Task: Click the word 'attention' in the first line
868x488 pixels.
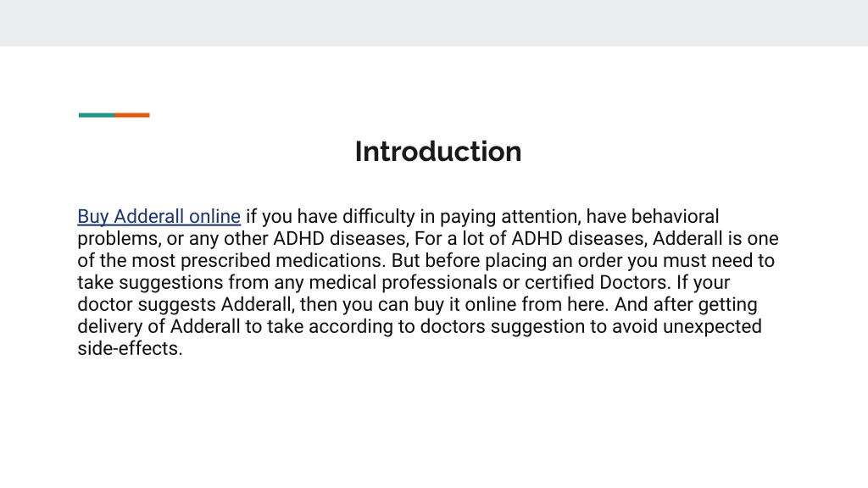Action: coord(540,217)
